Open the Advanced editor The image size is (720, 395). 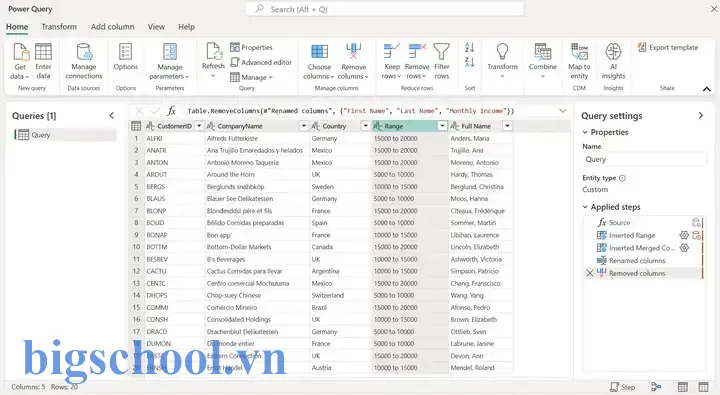click(261, 62)
